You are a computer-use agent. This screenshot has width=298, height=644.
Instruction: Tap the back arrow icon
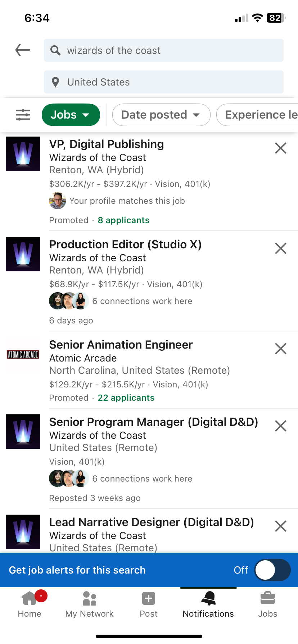(x=23, y=50)
